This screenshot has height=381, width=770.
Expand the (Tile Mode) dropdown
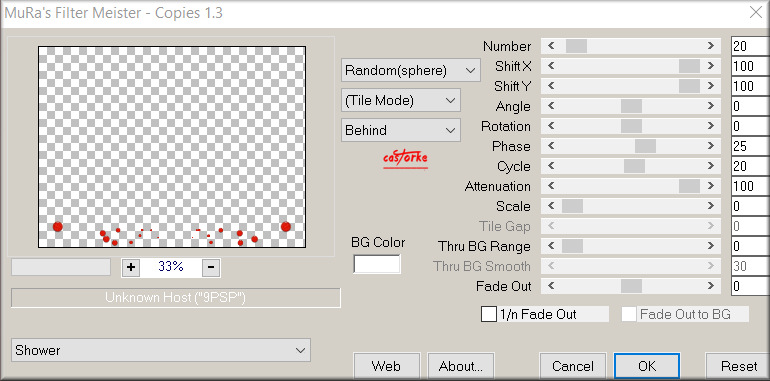click(401, 101)
